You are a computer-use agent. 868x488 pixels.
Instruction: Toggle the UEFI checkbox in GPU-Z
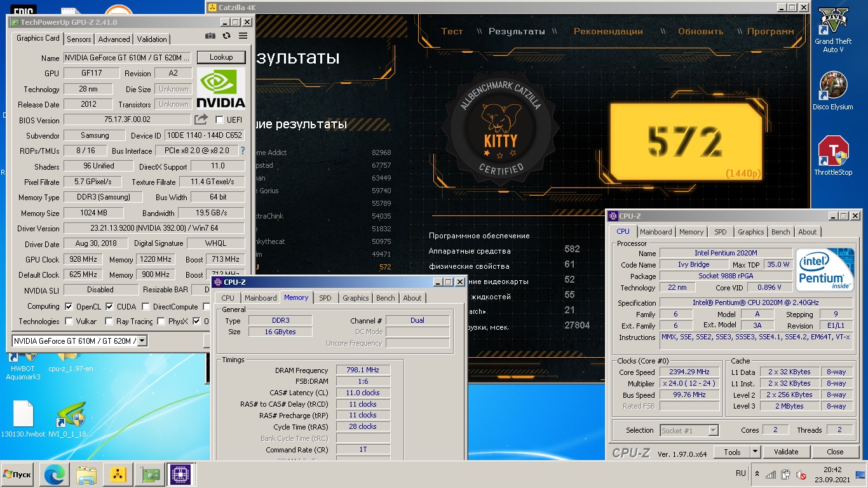pos(219,119)
